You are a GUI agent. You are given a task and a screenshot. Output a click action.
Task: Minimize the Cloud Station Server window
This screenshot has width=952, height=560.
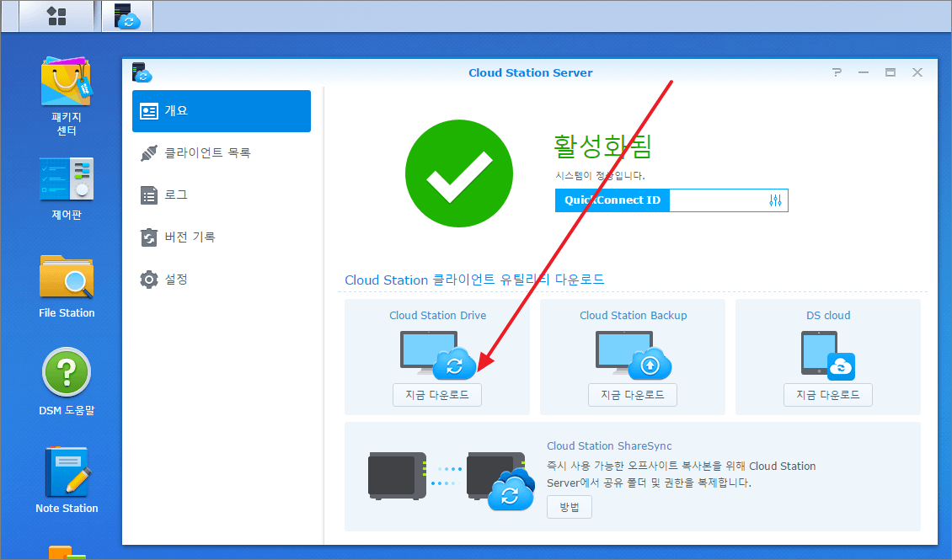pos(864,72)
